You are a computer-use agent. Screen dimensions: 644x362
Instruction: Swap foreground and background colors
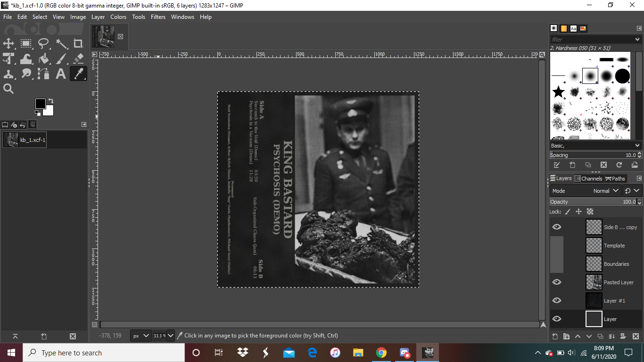(x=50, y=101)
